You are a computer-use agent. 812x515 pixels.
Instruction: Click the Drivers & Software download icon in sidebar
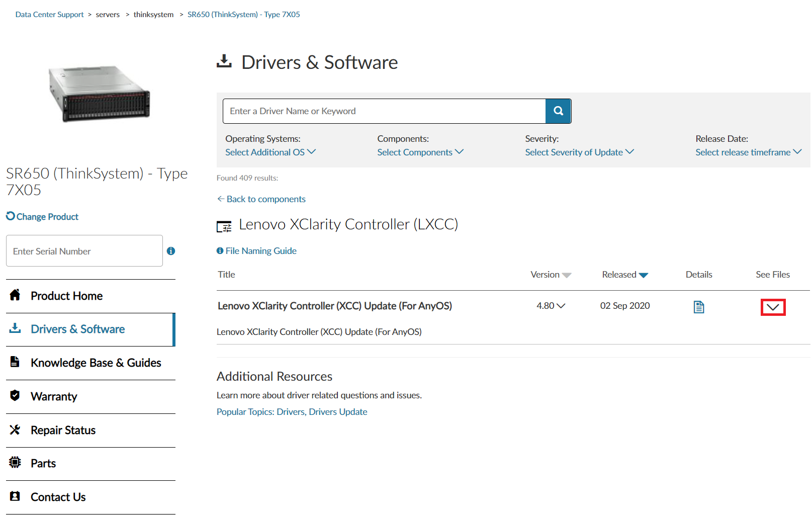tap(15, 328)
